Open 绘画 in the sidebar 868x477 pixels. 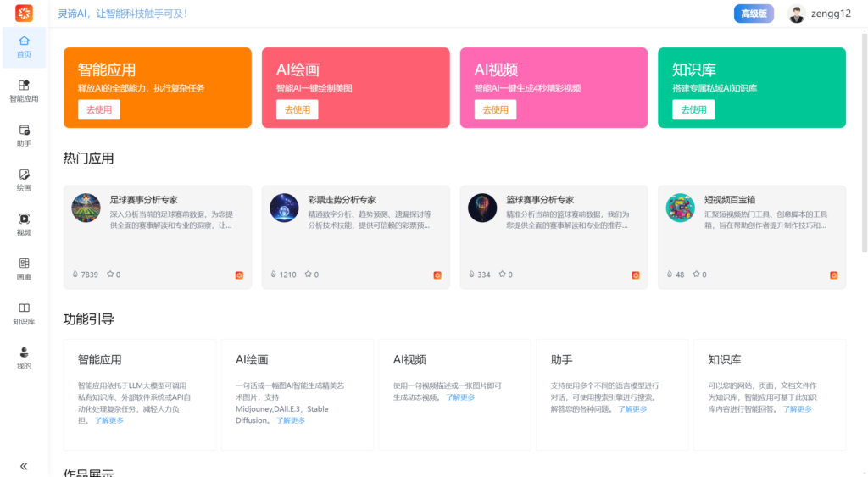(24, 180)
